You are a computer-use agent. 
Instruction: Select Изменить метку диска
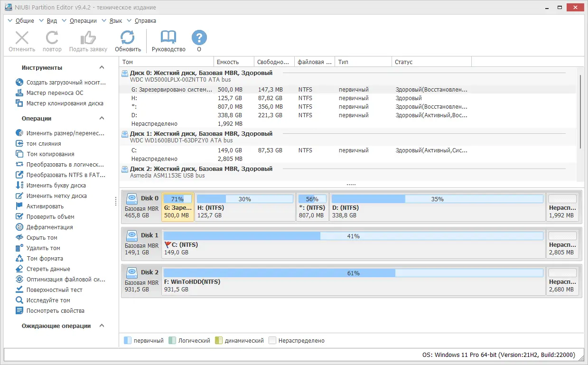pos(51,196)
